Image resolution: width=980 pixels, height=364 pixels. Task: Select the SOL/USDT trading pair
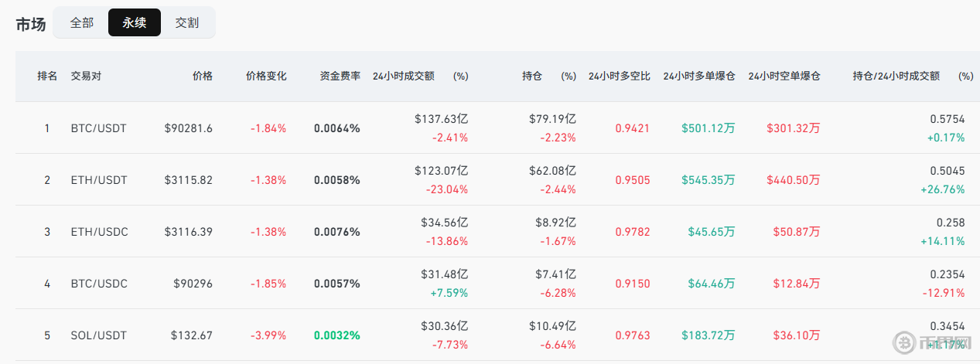pyautogui.click(x=98, y=335)
